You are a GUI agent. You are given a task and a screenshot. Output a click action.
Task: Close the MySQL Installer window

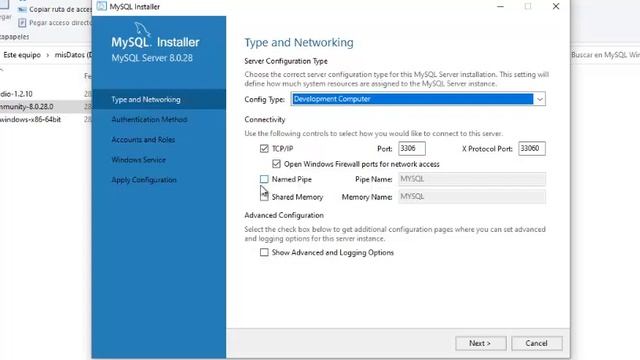(x=556, y=7)
